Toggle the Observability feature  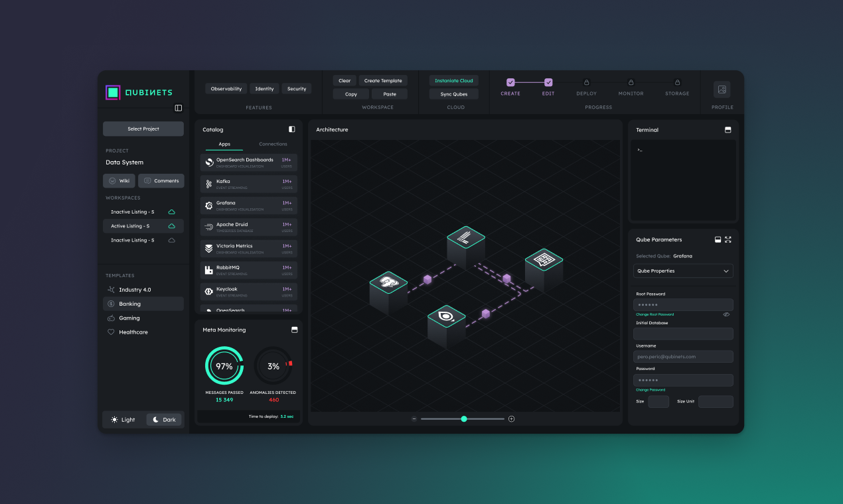(x=226, y=89)
